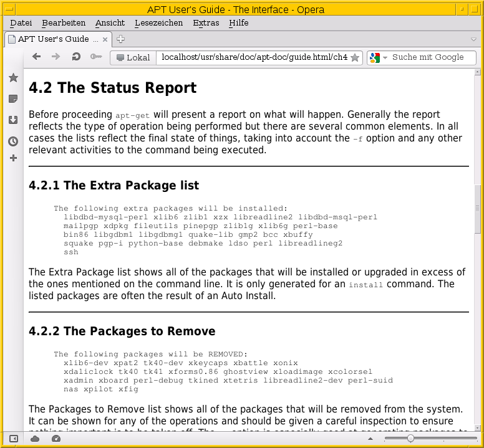Screen dimensions: 484x448
Task: Open the zoom level arrow menu
Action: pyautogui.click(x=370, y=439)
